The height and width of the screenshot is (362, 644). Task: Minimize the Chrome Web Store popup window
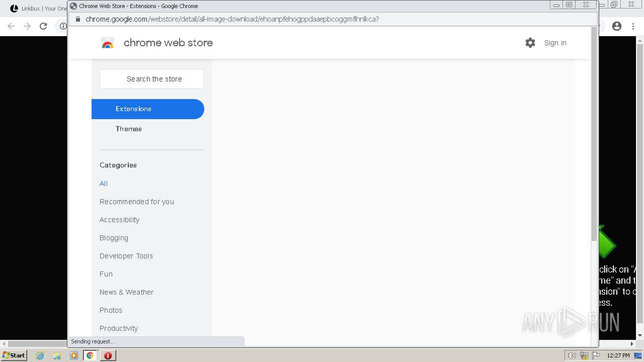pos(556,5)
